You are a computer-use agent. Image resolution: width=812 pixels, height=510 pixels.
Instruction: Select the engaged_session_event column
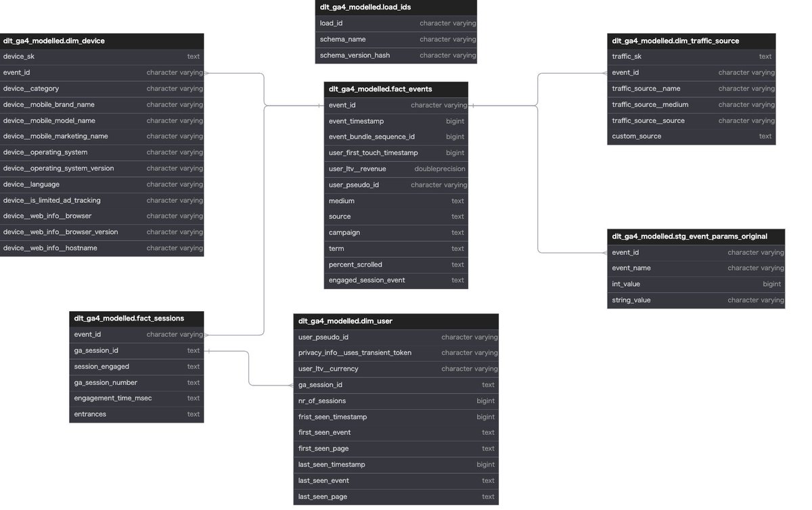pos(396,280)
